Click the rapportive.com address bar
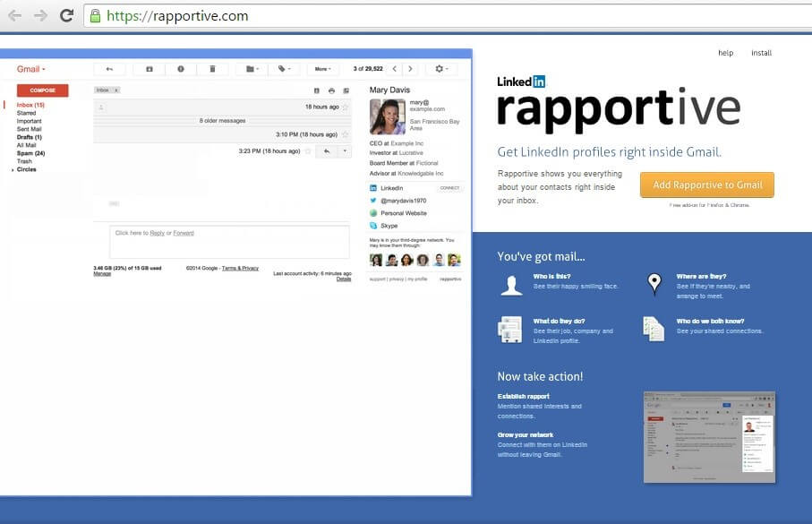Image resolution: width=812 pixels, height=524 pixels. point(448,16)
